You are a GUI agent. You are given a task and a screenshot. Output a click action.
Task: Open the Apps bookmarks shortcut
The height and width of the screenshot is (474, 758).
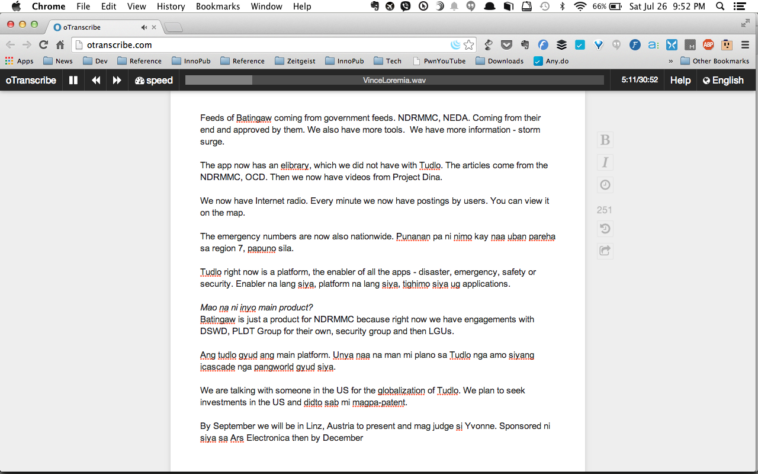click(19, 61)
